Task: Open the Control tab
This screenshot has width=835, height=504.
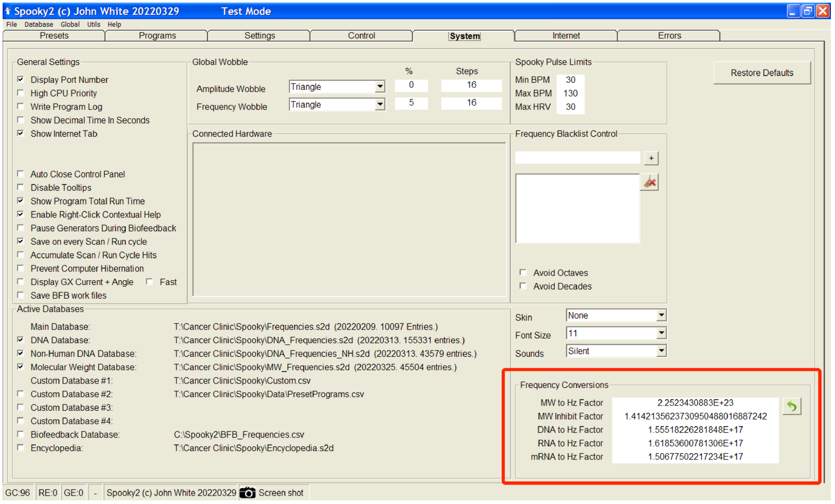Action: (x=362, y=36)
